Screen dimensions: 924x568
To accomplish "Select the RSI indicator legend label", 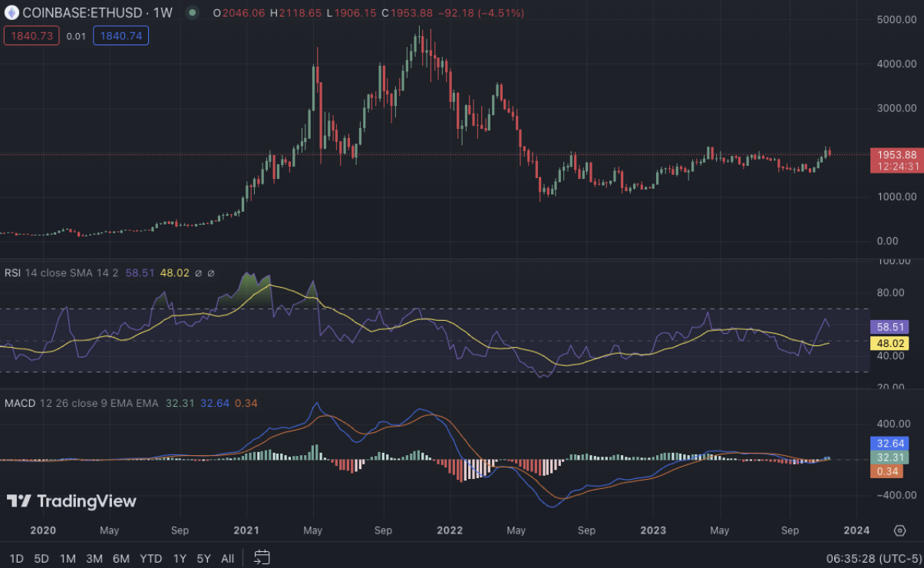I will coord(12,272).
